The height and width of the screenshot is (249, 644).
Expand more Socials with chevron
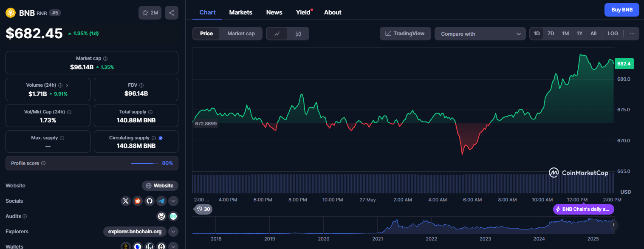click(x=173, y=201)
